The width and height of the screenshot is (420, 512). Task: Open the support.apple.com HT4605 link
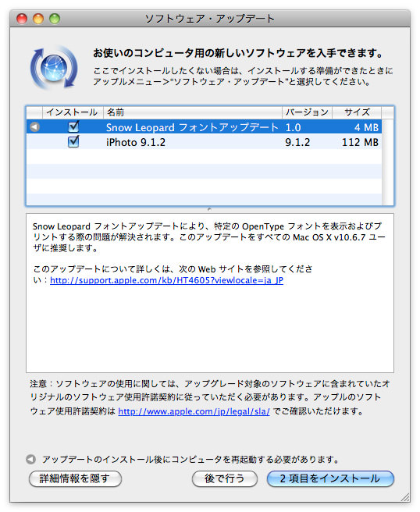click(x=166, y=280)
